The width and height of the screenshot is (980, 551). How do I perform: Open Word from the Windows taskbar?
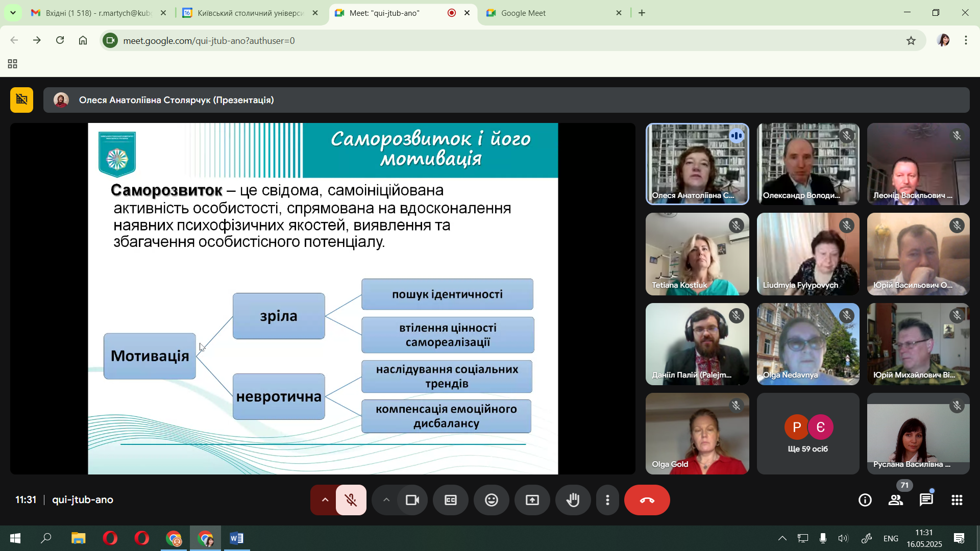click(x=236, y=538)
